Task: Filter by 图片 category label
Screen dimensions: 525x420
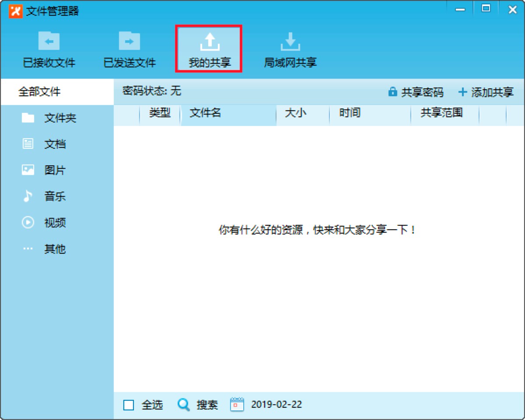Action: pos(55,170)
